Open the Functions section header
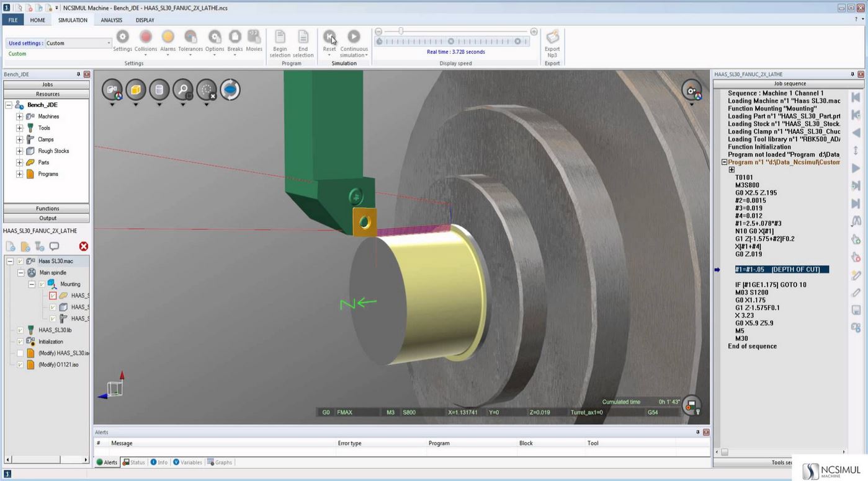868x481 pixels. 47,208
